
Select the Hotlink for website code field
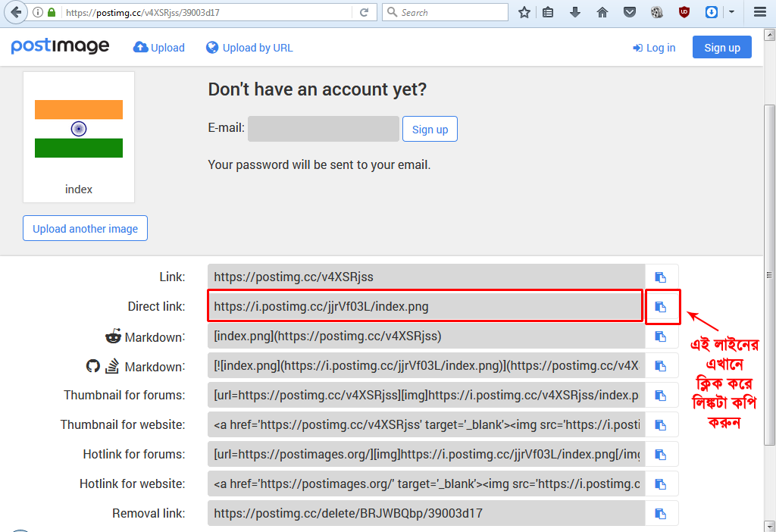pyautogui.click(x=427, y=484)
